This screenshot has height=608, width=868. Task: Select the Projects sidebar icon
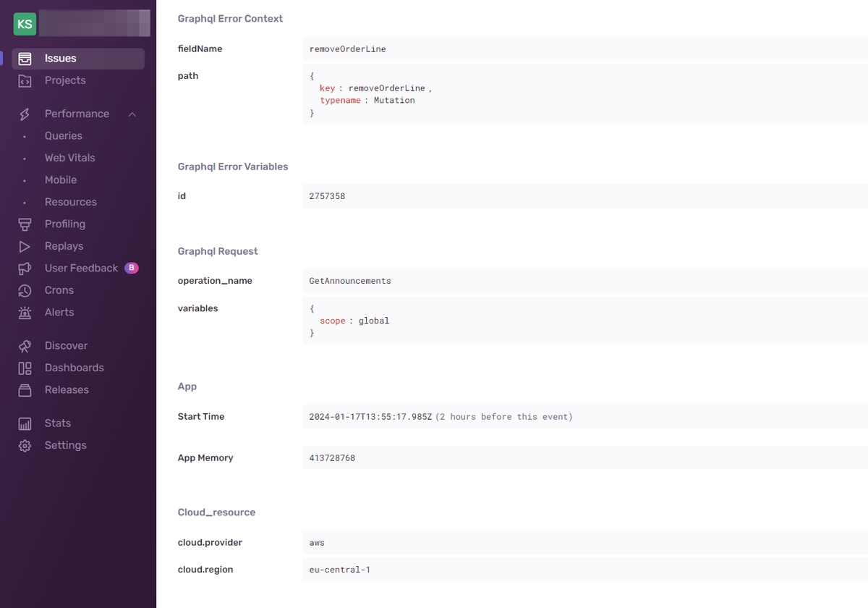tap(26, 80)
